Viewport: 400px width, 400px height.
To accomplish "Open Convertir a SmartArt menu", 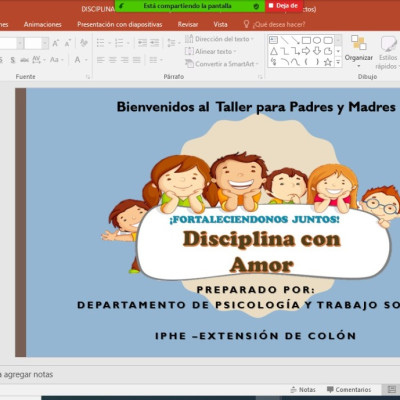I will [x=222, y=64].
